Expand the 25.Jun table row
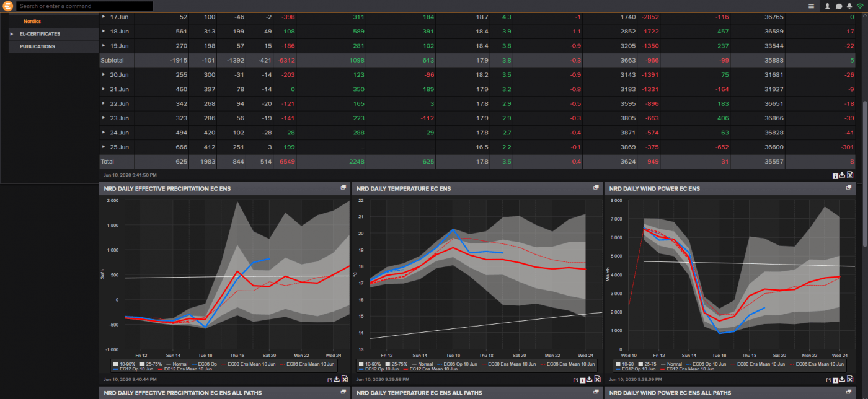 tap(104, 147)
